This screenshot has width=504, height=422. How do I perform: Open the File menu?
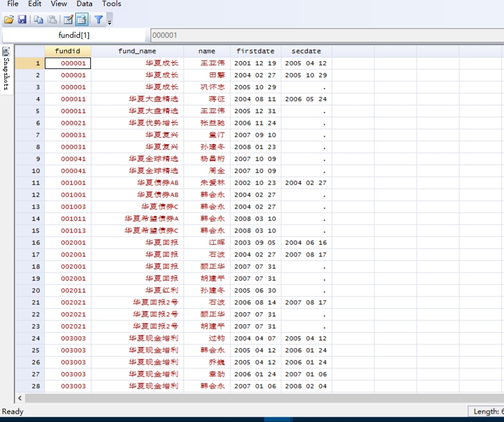pos(13,4)
